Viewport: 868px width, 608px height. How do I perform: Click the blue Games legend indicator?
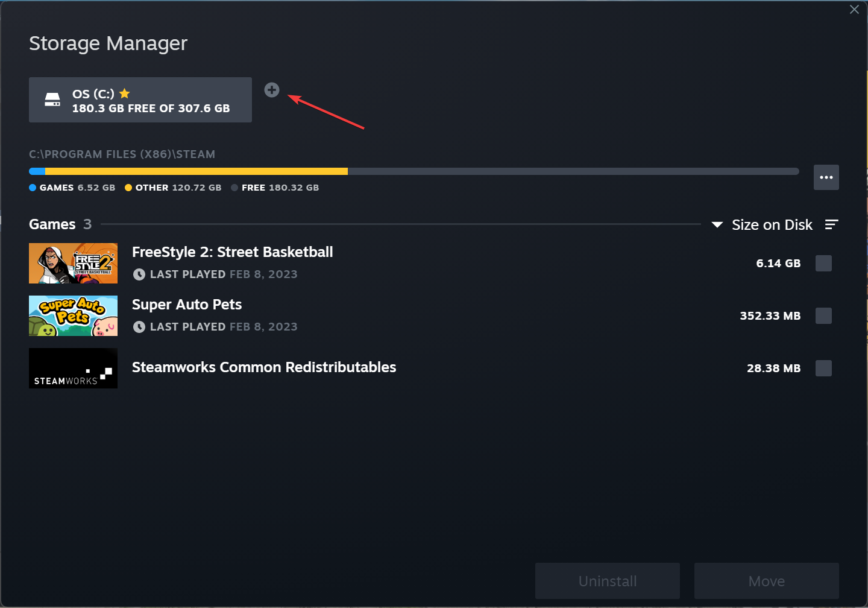coord(33,188)
